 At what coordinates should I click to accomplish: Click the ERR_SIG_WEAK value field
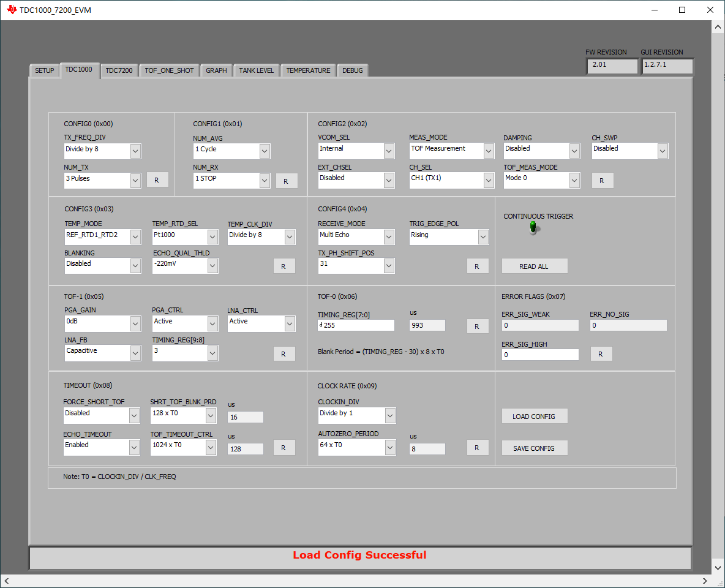coord(540,325)
